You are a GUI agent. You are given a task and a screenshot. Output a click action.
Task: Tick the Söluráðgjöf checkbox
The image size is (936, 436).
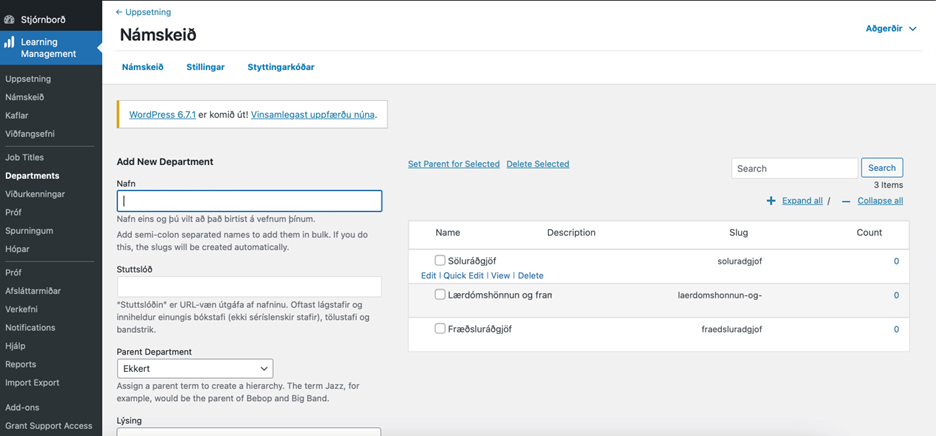point(440,260)
